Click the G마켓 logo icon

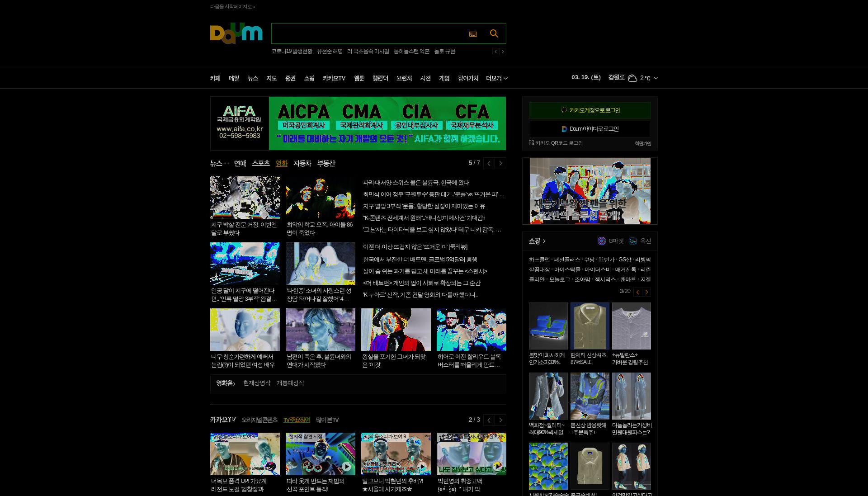click(x=601, y=241)
